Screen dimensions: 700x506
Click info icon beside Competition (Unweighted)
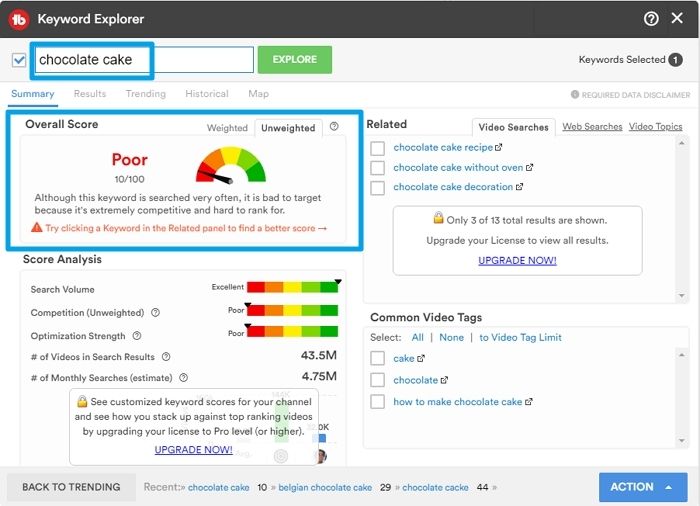pyautogui.click(x=155, y=313)
